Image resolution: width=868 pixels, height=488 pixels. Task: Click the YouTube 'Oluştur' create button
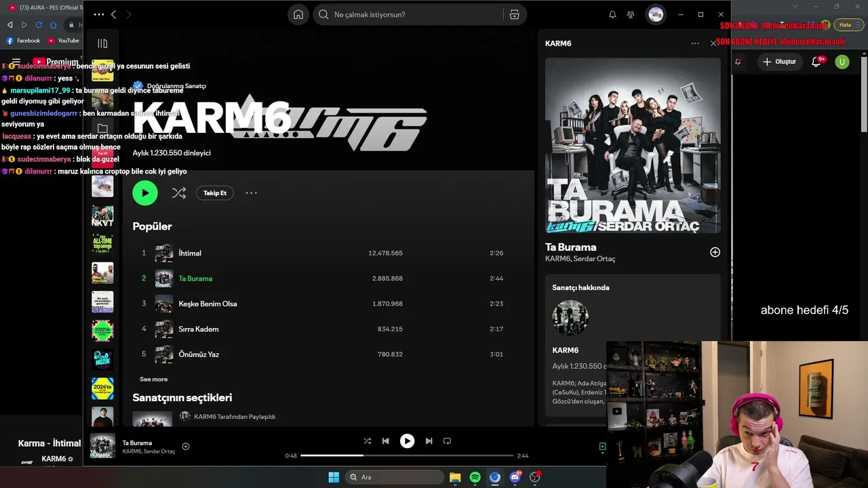pyautogui.click(x=779, y=62)
